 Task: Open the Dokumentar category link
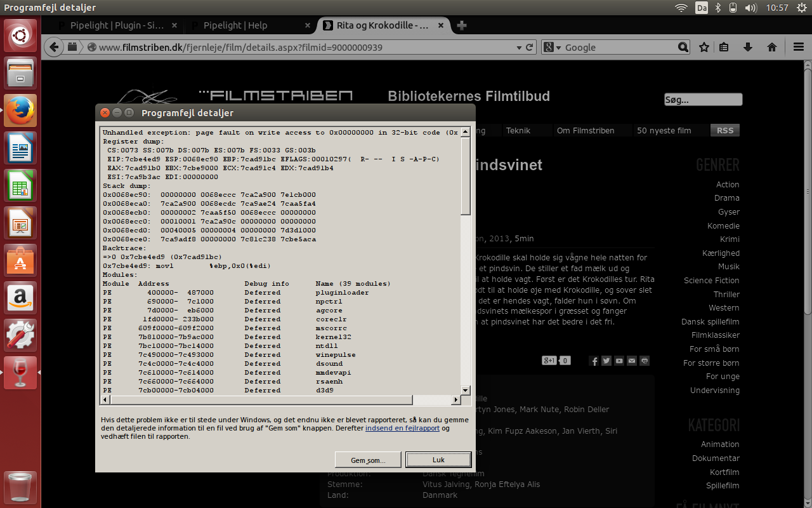716,458
